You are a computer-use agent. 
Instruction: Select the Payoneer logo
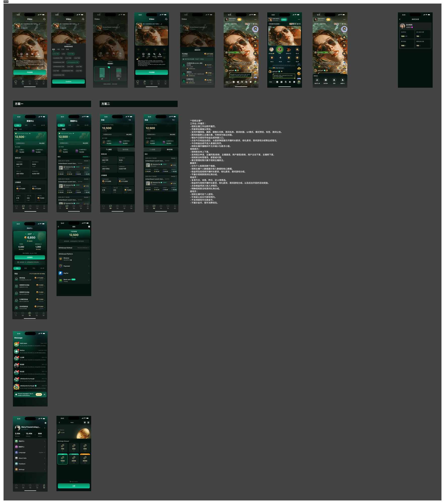(60, 266)
